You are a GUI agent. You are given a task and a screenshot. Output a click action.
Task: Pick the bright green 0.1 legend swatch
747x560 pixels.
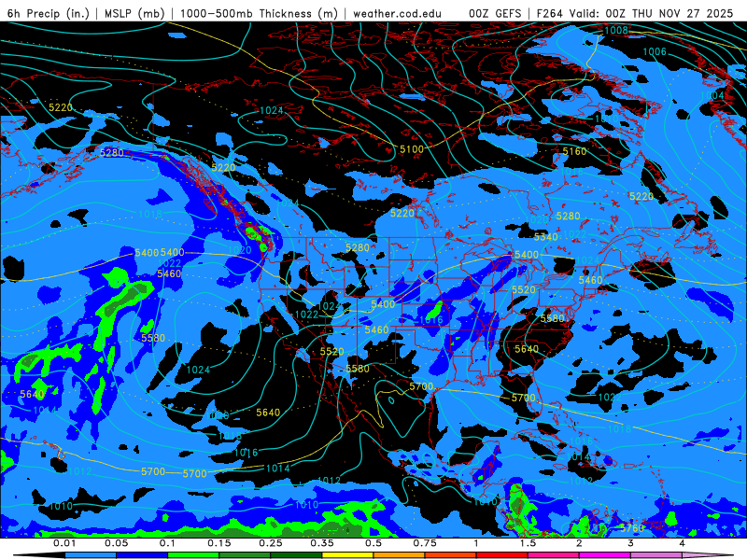click(x=193, y=555)
